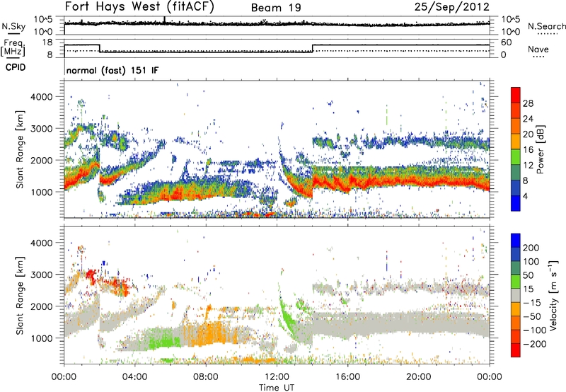Click the '2000' tick in velocity panel
Viewport: 566px width, 392px height.
[42, 306]
